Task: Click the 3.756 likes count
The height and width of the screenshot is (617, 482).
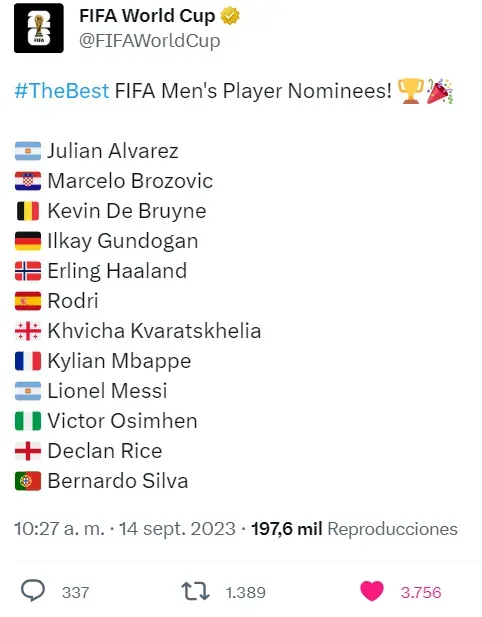Action: (421, 592)
